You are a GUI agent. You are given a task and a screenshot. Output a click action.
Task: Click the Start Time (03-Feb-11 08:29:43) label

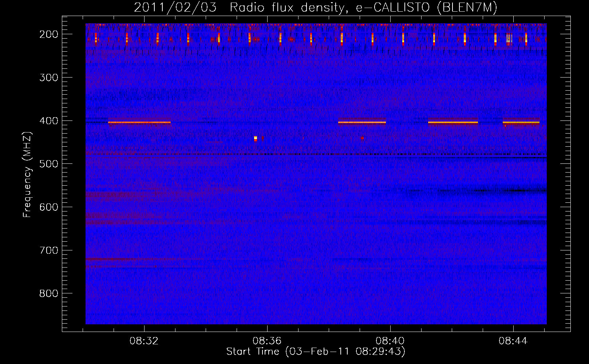pyautogui.click(x=316, y=352)
